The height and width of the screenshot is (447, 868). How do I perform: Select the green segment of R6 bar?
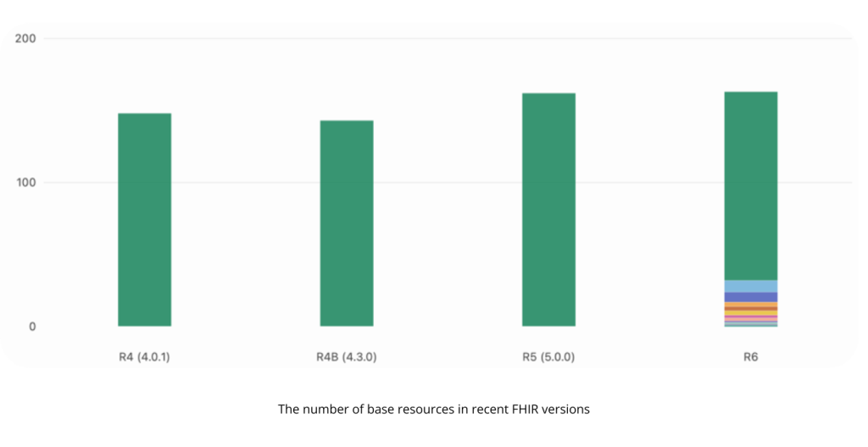point(751,186)
